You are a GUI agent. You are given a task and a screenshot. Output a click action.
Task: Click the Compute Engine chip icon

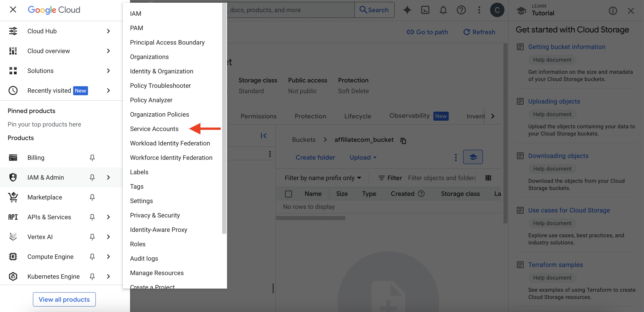[13, 256]
